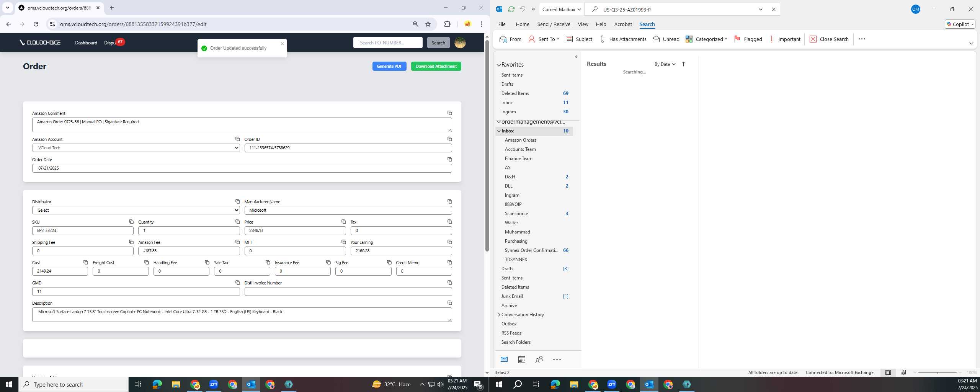The height and width of the screenshot is (392, 980).
Task: Collapse the Favorites folder group
Action: 499,65
